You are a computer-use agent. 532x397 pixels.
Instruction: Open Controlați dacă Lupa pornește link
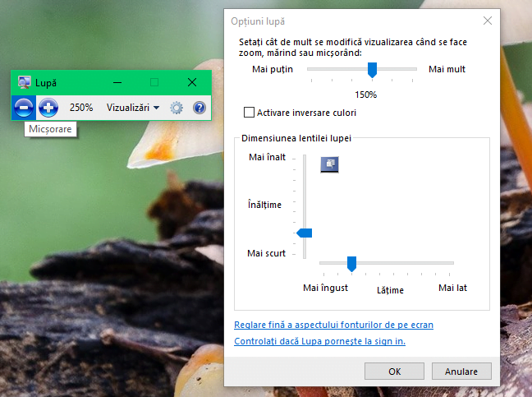click(x=319, y=341)
